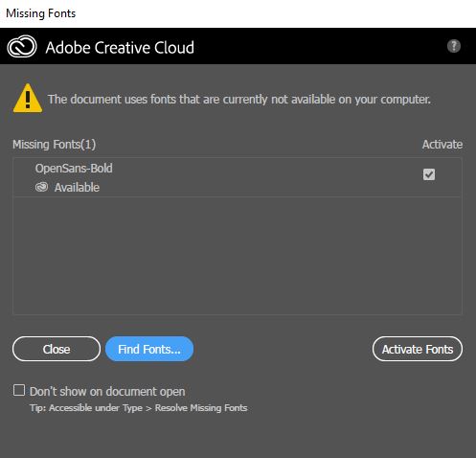The height and width of the screenshot is (458, 476).
Task: Enable the Don't show on document open checkbox
Action: (x=19, y=390)
